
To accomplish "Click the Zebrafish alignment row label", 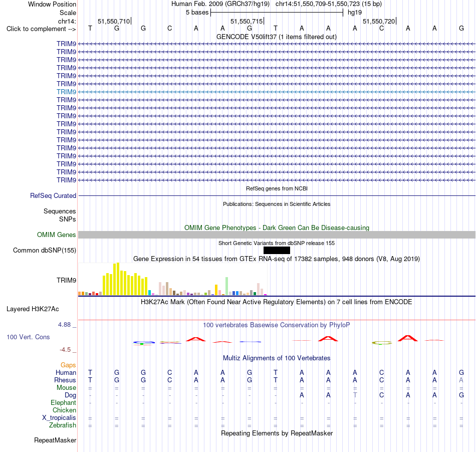I will click(63, 425).
